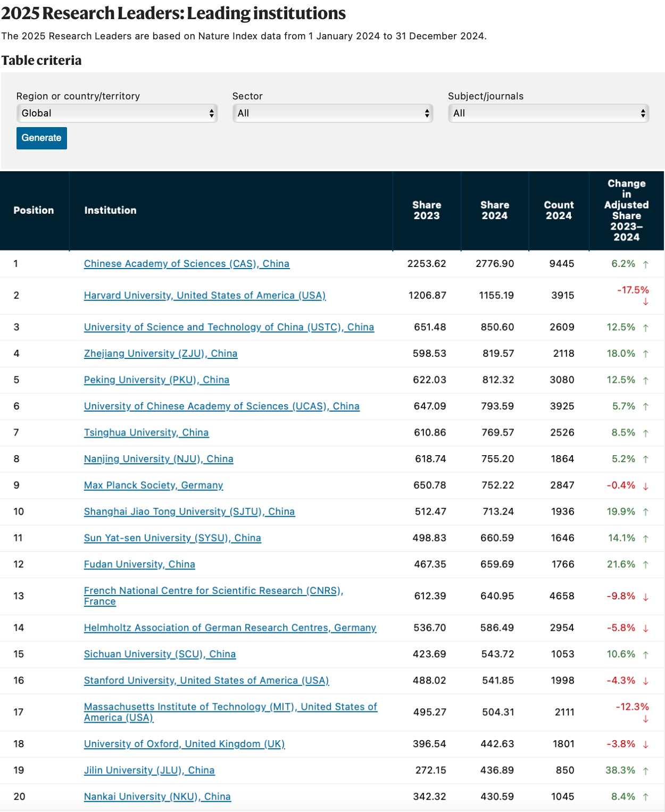
Task: Click the up arrow beside 5.2%
Action: point(645,459)
